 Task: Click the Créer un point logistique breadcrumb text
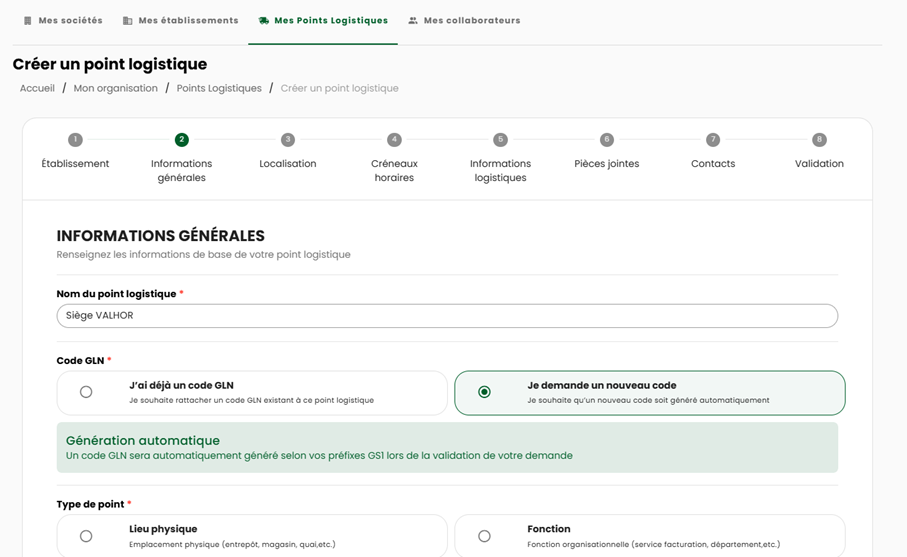point(340,88)
